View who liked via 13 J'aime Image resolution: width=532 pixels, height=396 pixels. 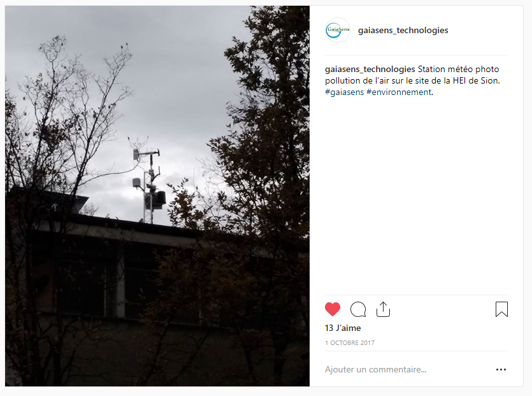pos(343,328)
